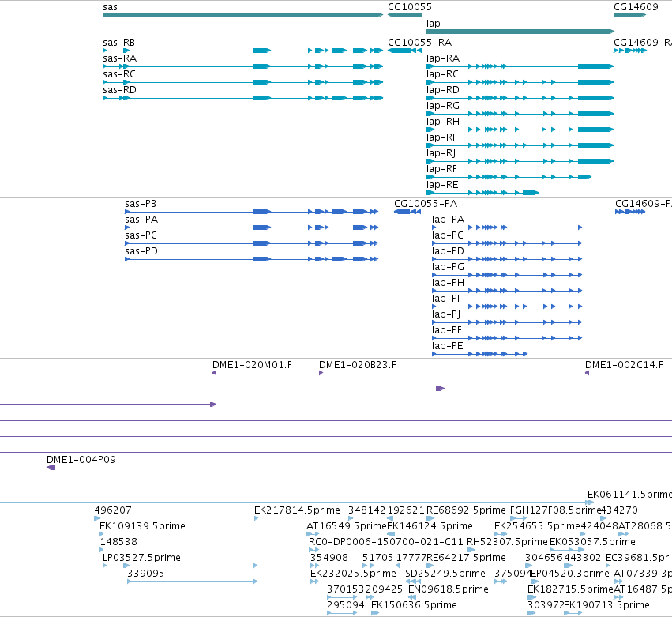
Task: Select EST label 295094
Action: 345,605
